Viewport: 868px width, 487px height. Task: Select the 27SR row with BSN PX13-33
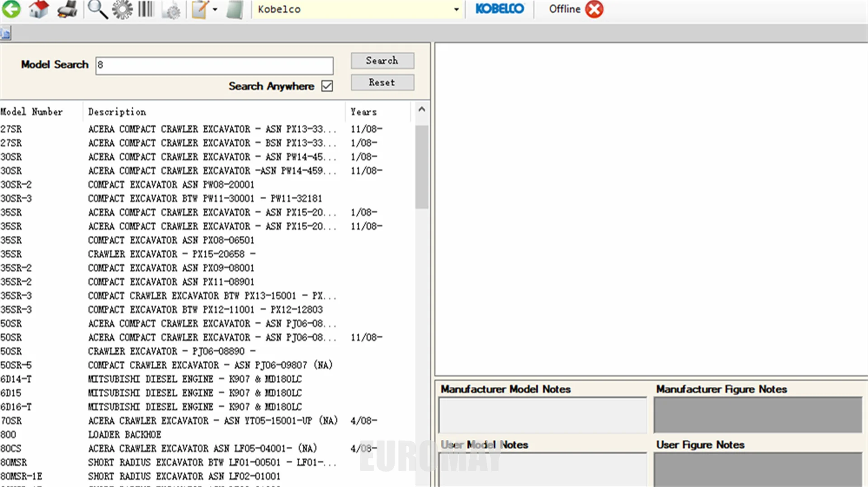207,143
